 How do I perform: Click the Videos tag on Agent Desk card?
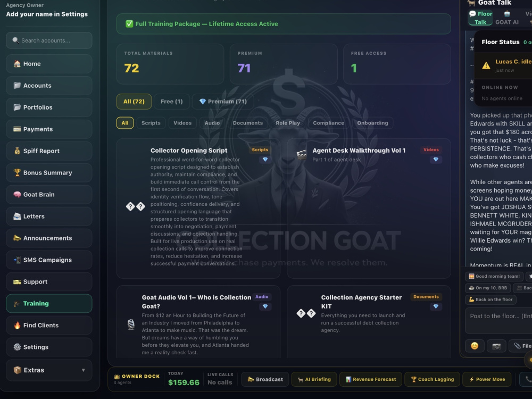431,149
